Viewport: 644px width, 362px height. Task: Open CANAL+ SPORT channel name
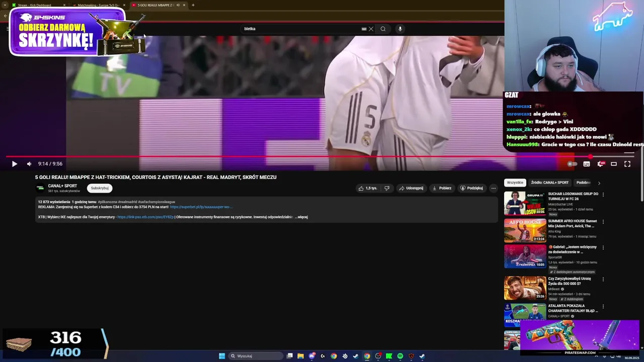click(x=62, y=186)
